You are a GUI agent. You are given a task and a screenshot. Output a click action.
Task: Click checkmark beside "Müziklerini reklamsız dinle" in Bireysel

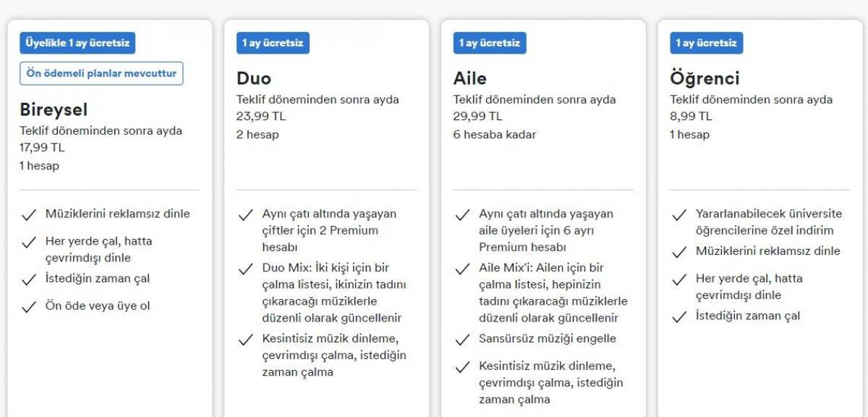(29, 215)
